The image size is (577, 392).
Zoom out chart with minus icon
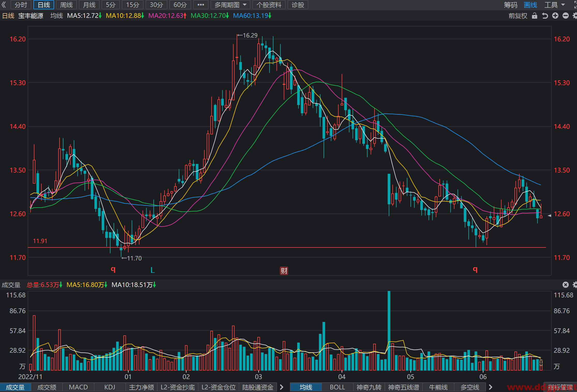point(565,16)
